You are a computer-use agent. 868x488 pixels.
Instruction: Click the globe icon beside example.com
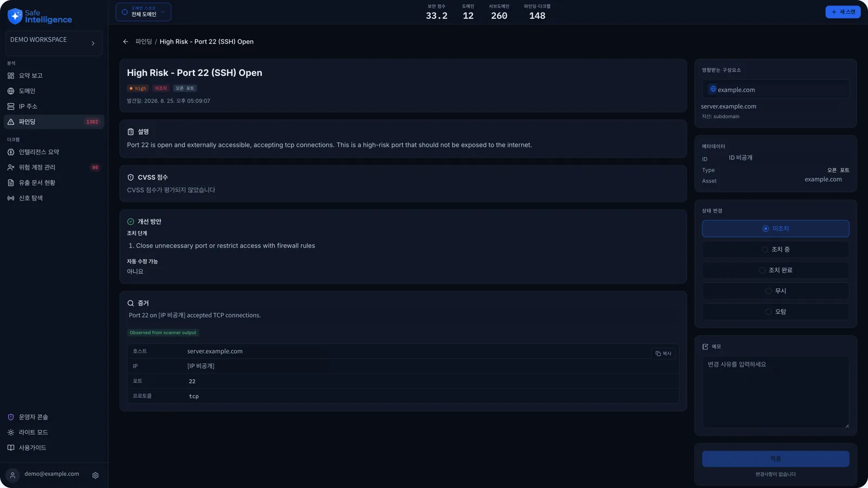point(713,89)
